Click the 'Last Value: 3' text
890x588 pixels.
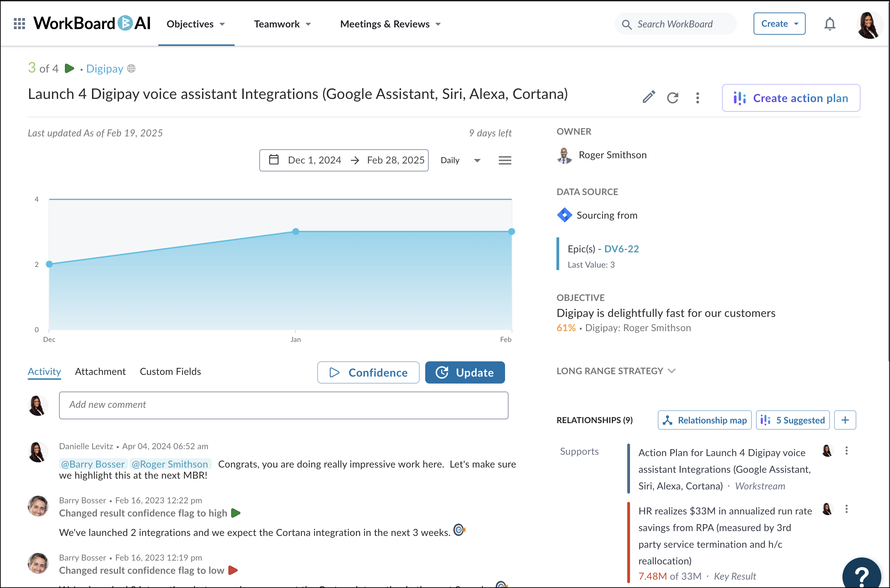pyautogui.click(x=591, y=265)
